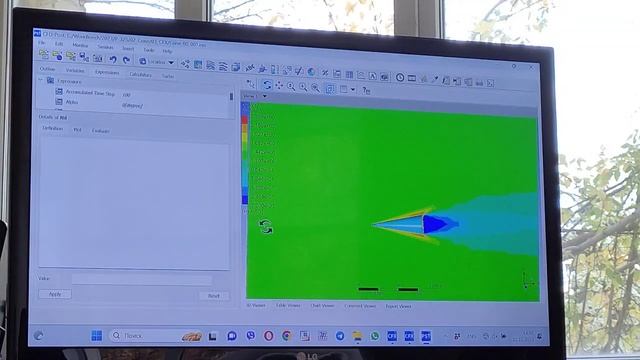Click the expressions list scrollbar
640x360 pixels.
(231, 97)
